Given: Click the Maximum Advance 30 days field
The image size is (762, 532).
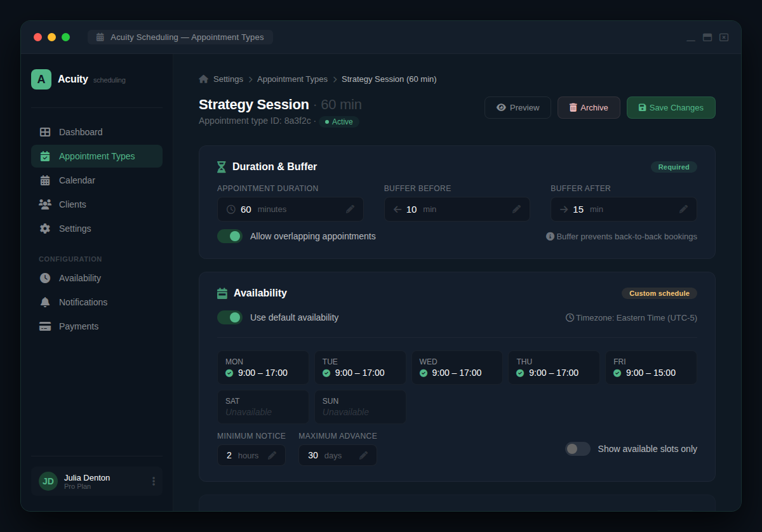Looking at the screenshot, I should click(x=338, y=455).
